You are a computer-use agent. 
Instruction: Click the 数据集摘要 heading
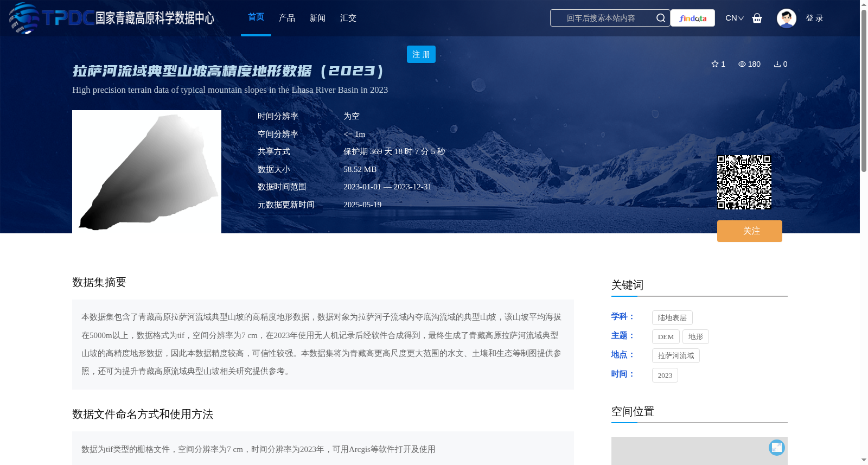click(99, 282)
